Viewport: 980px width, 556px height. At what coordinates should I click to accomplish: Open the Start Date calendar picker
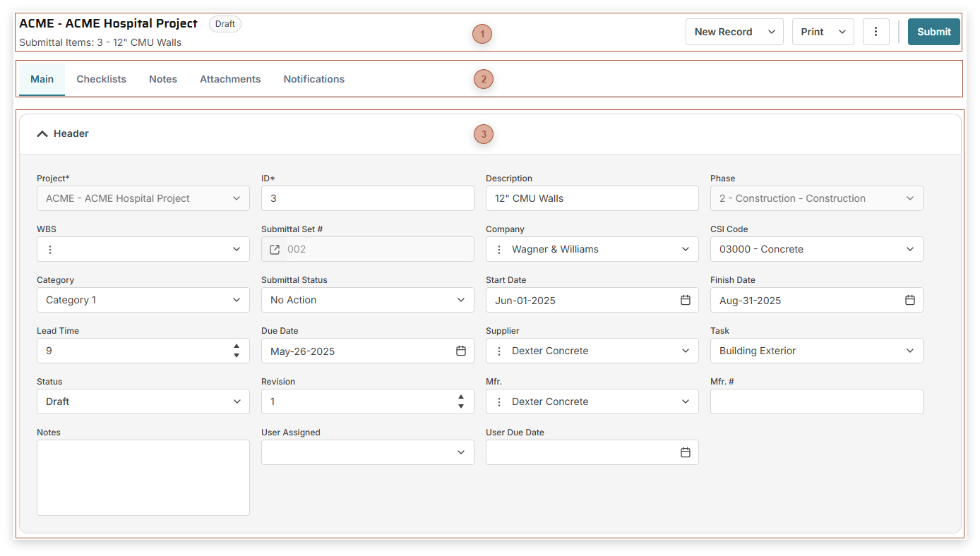point(685,300)
